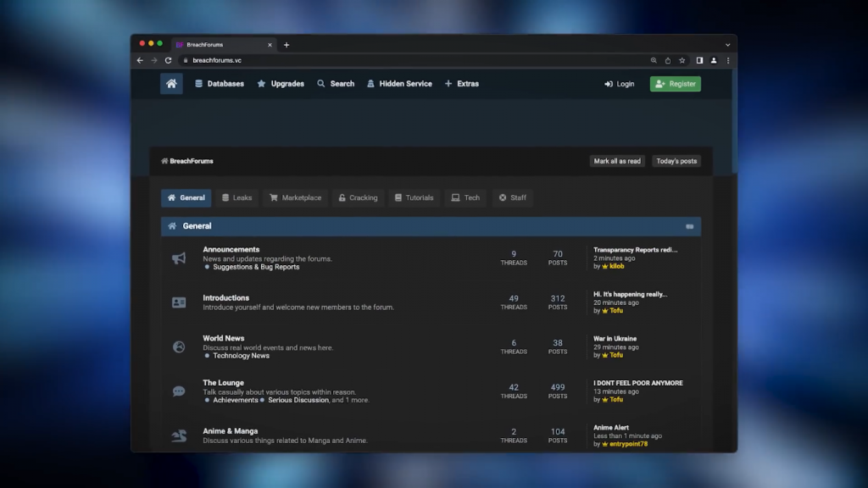Open the forum Search page
The width and height of the screenshot is (868, 488).
pyautogui.click(x=336, y=84)
